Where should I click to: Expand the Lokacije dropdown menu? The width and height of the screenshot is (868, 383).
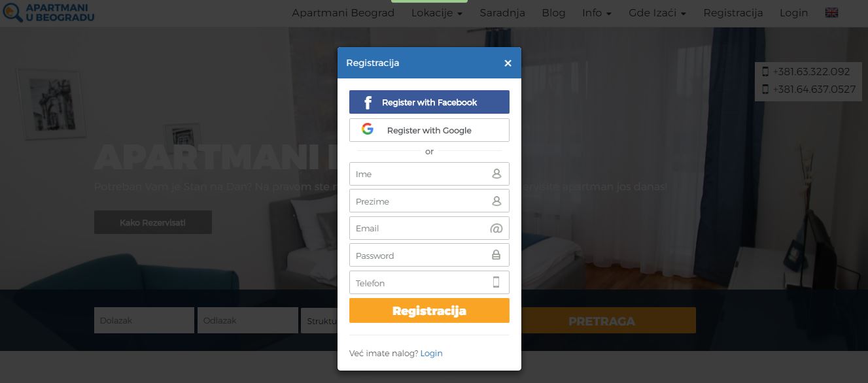tap(437, 13)
